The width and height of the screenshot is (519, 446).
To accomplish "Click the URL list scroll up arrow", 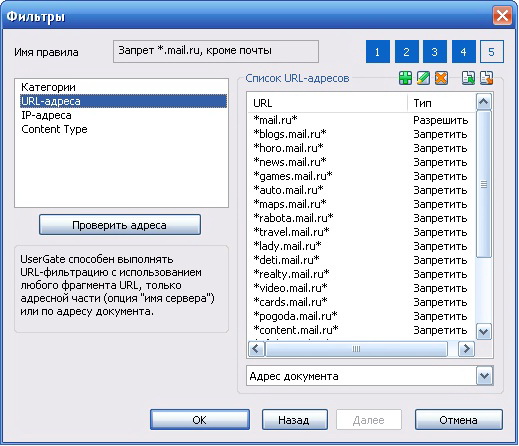I will tap(484, 102).
